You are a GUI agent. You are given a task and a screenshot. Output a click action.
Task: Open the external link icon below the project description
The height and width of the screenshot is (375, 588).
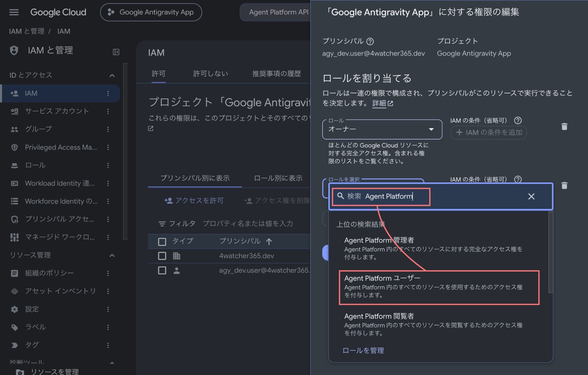click(151, 128)
